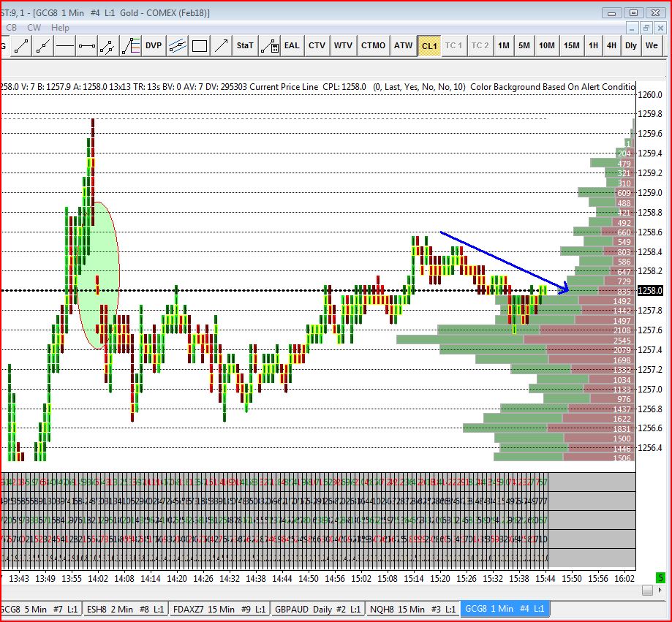The height and width of the screenshot is (622, 672).
Task: Click the 16:02 time axis label
Action: pyautogui.click(x=624, y=579)
